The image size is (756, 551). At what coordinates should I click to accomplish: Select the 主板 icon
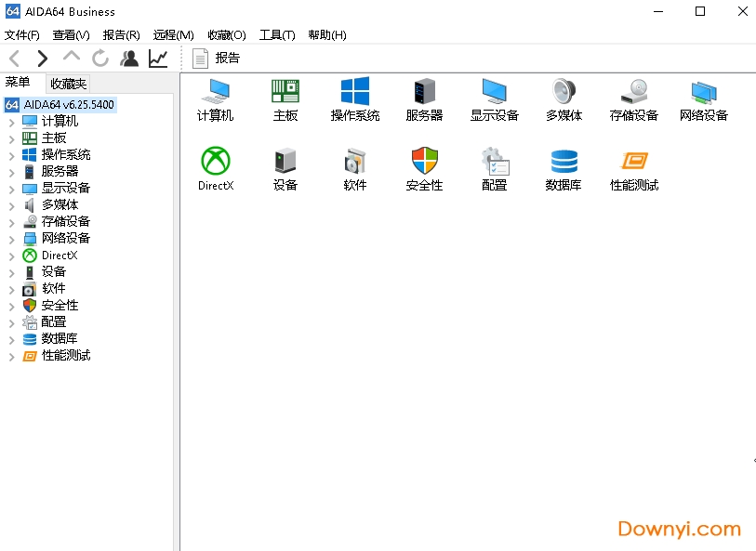pos(285,99)
